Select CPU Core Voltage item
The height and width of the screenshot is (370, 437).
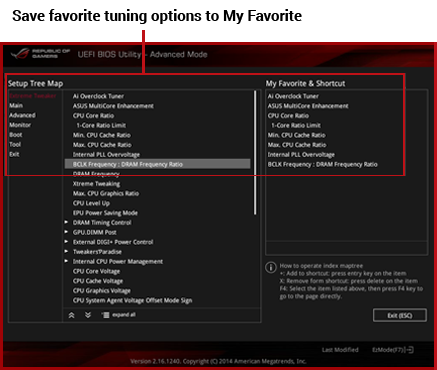tap(96, 271)
